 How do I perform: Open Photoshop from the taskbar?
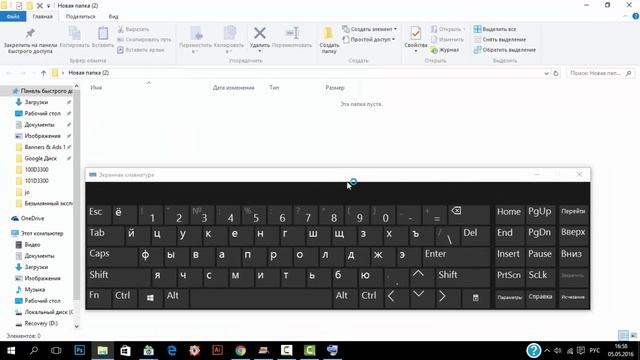[80, 350]
